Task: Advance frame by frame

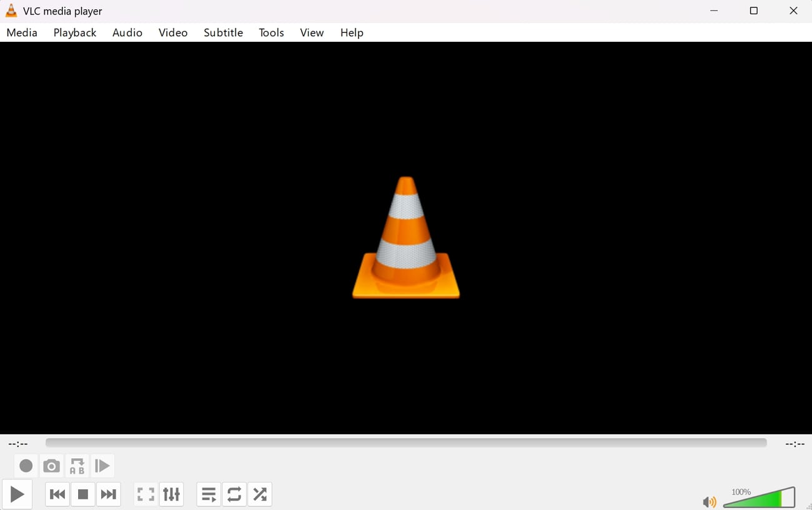Action: point(102,466)
